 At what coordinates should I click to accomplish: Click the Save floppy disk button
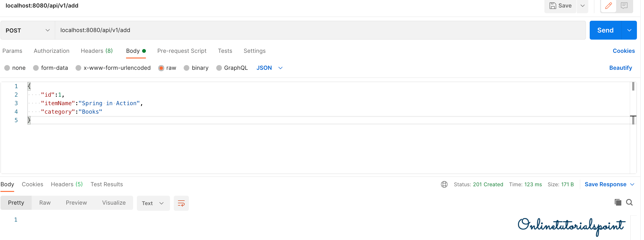560,6
